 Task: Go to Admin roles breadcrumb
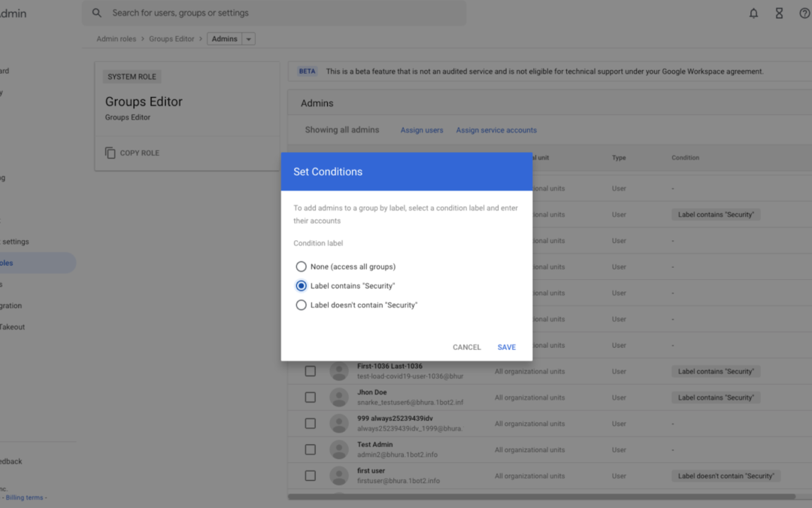(116, 39)
